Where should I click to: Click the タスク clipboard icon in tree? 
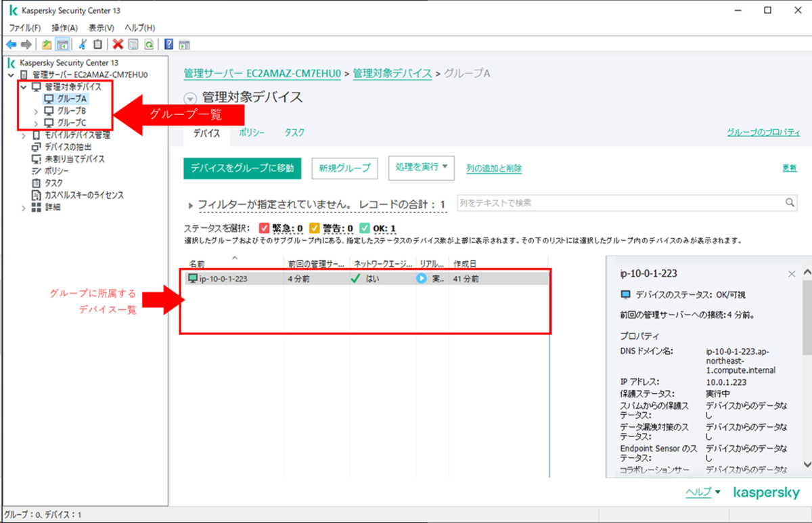click(x=37, y=183)
